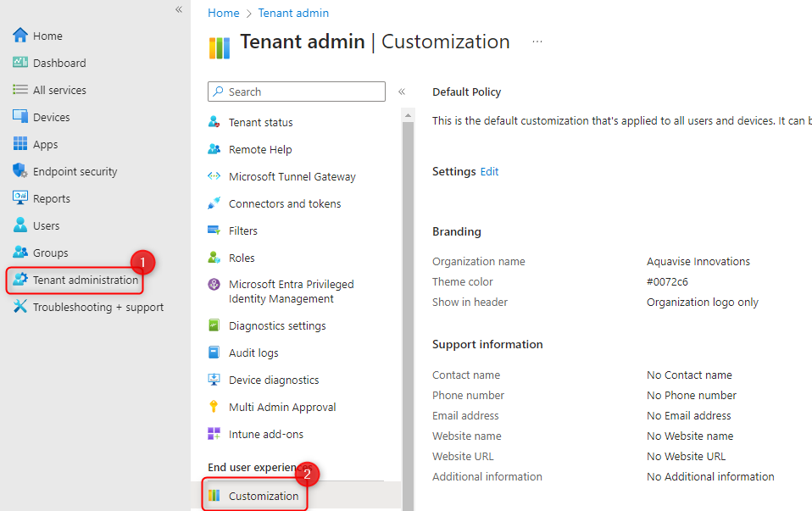The width and height of the screenshot is (812, 511).
Task: Open the Roles section
Action: click(x=243, y=258)
